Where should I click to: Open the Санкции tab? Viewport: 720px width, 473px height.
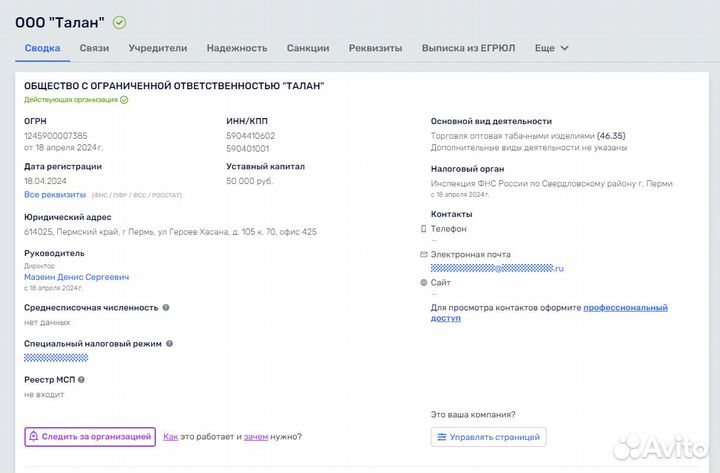[308, 48]
